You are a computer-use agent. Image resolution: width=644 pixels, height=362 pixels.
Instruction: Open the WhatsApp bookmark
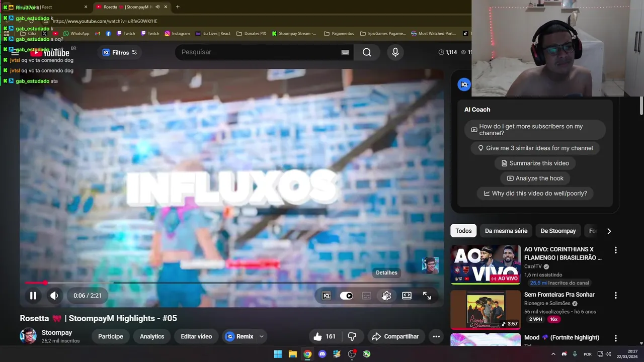pos(76,34)
